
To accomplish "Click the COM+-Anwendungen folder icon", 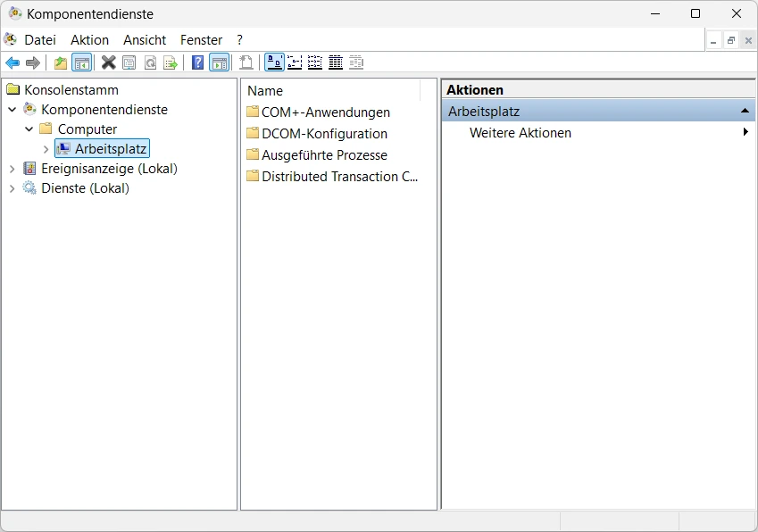I will (x=253, y=112).
